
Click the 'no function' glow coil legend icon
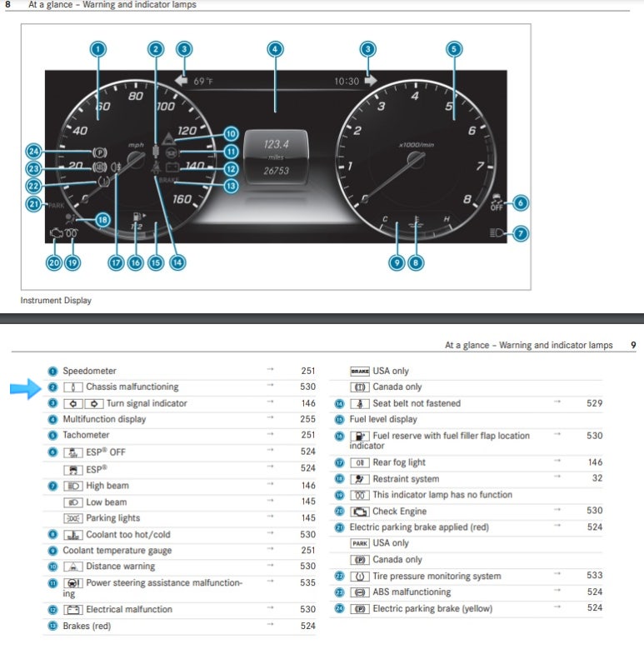pyautogui.click(x=360, y=496)
